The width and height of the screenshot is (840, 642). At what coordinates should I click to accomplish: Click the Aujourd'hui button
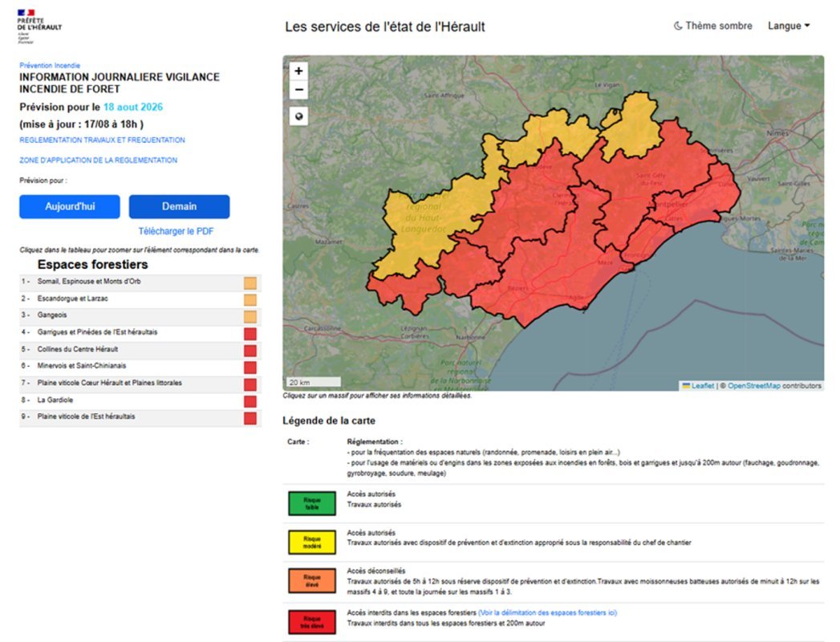tap(70, 206)
